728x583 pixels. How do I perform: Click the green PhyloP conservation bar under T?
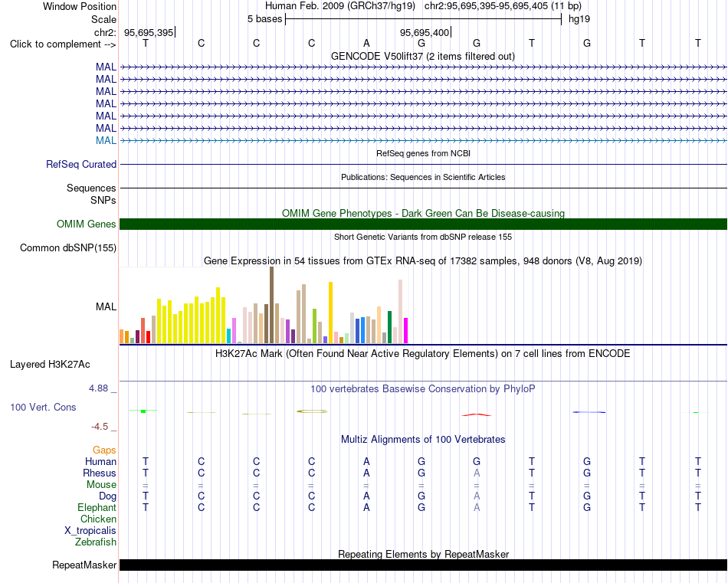point(143,411)
